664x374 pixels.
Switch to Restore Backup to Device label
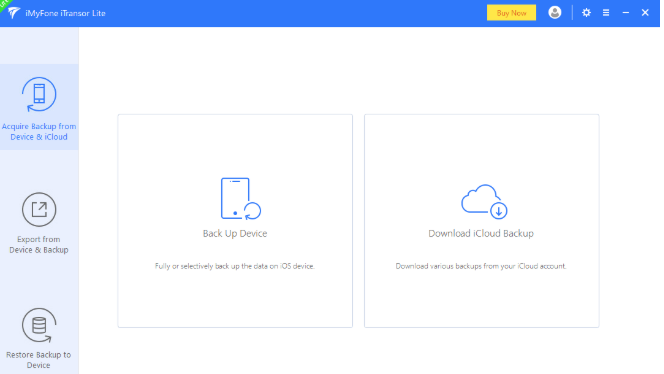click(39, 360)
